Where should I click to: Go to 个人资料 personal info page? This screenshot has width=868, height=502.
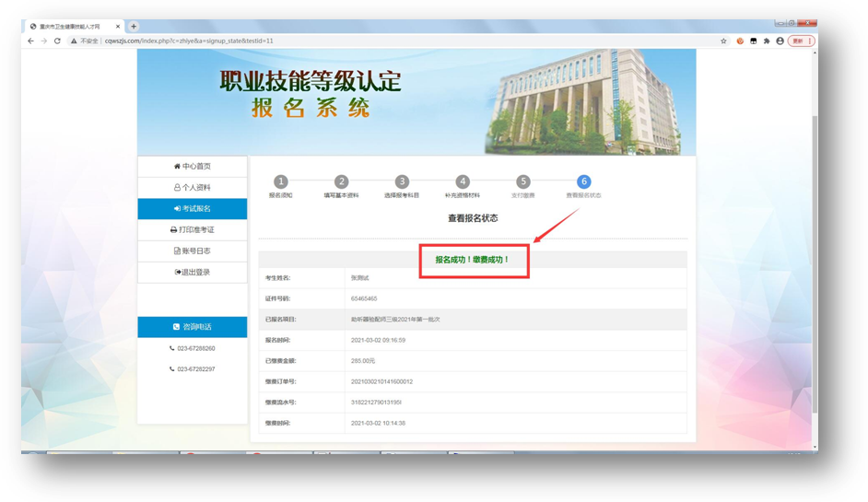tap(192, 188)
